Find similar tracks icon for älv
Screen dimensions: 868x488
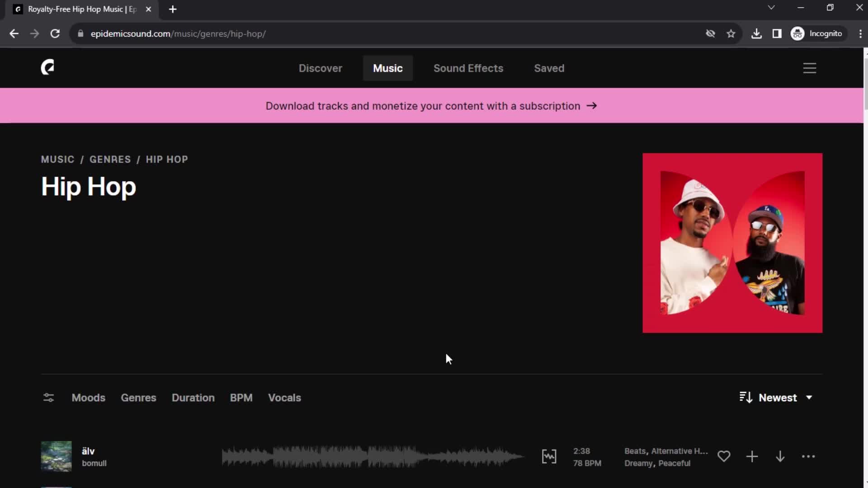click(x=549, y=456)
